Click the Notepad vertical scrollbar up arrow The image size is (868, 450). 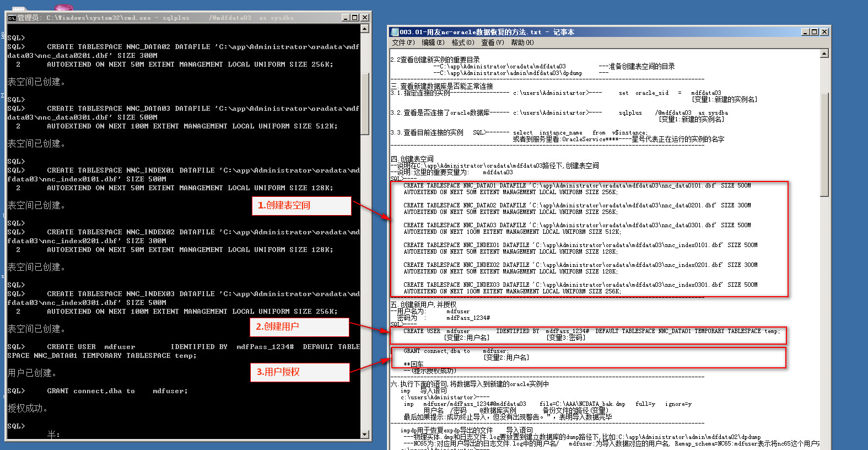[824, 54]
